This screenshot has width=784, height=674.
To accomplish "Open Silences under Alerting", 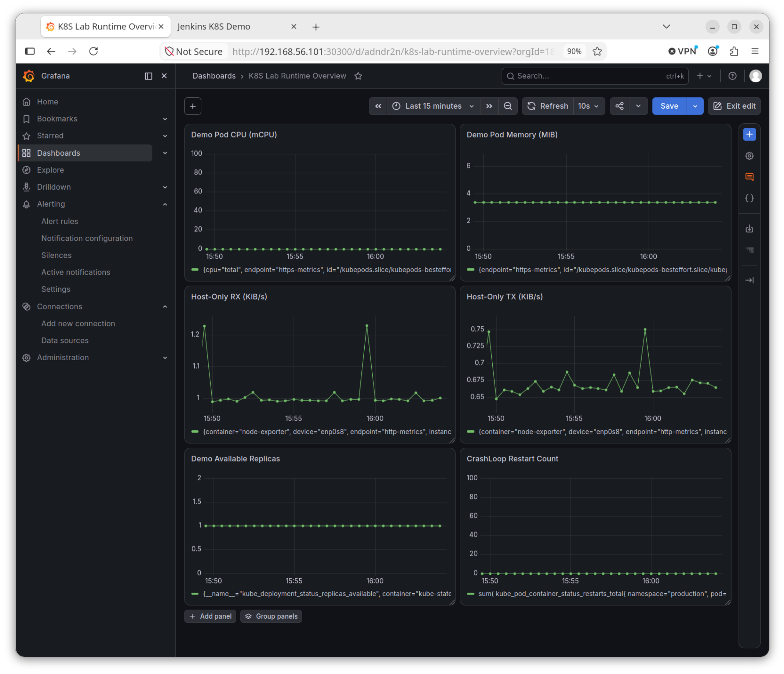I will point(57,255).
